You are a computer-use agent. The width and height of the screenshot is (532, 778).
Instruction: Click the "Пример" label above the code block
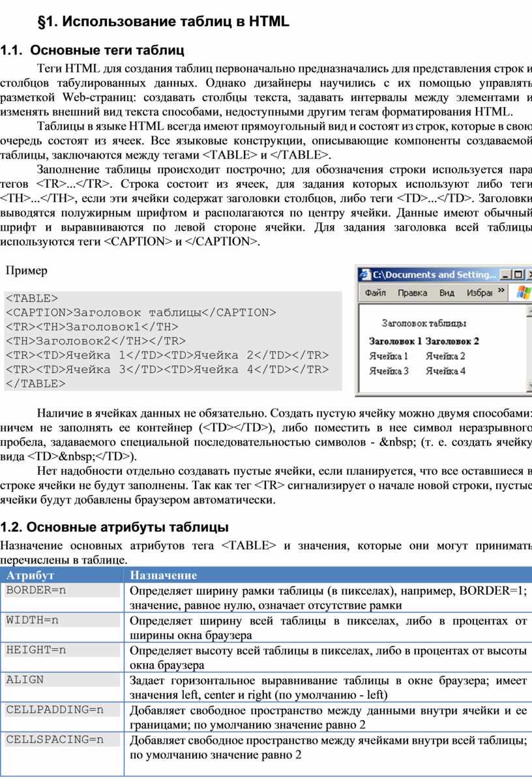[x=27, y=271]
